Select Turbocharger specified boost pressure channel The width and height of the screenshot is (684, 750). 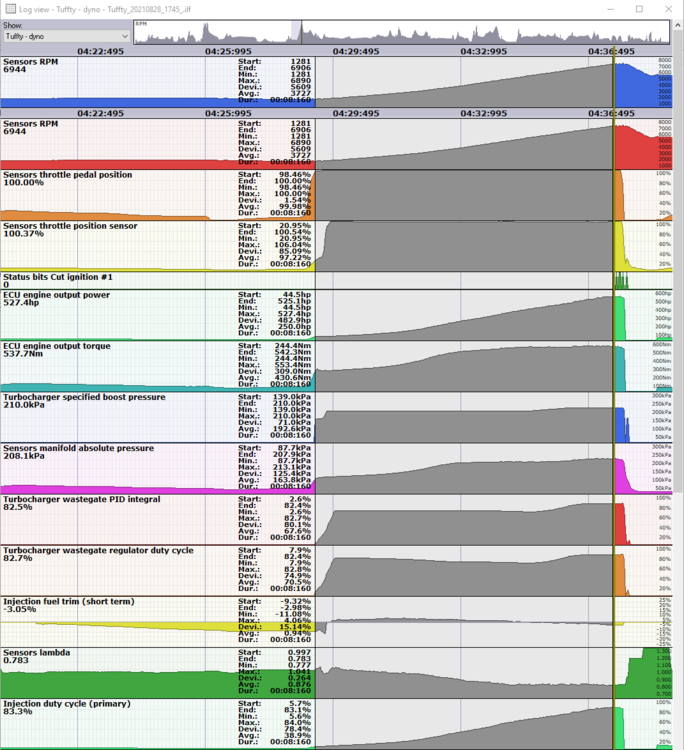(84, 397)
